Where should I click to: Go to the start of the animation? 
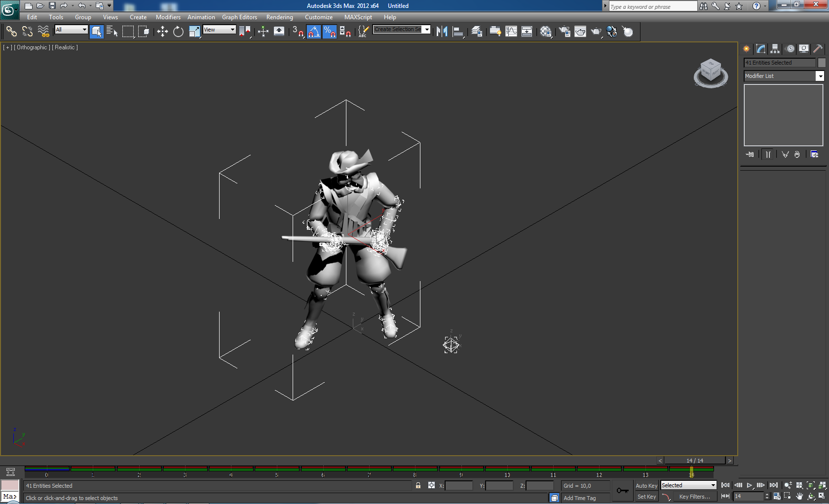[x=725, y=486]
